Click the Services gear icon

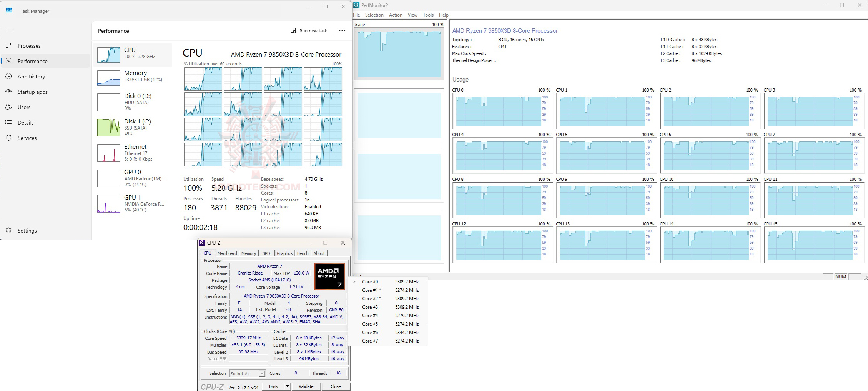(x=8, y=138)
